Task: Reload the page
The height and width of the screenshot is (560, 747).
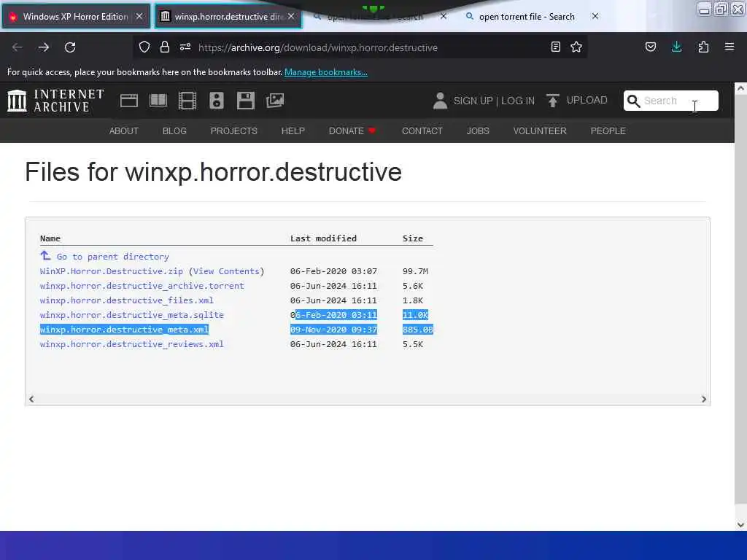Action: tap(70, 47)
